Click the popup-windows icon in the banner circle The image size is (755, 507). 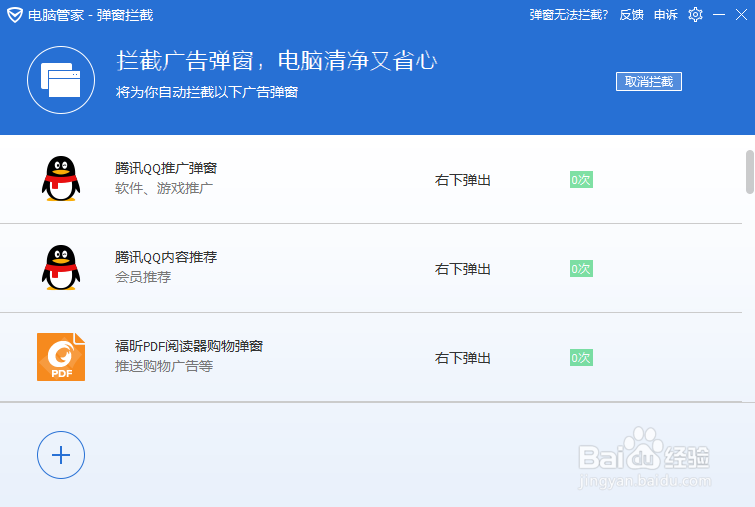click(61, 80)
